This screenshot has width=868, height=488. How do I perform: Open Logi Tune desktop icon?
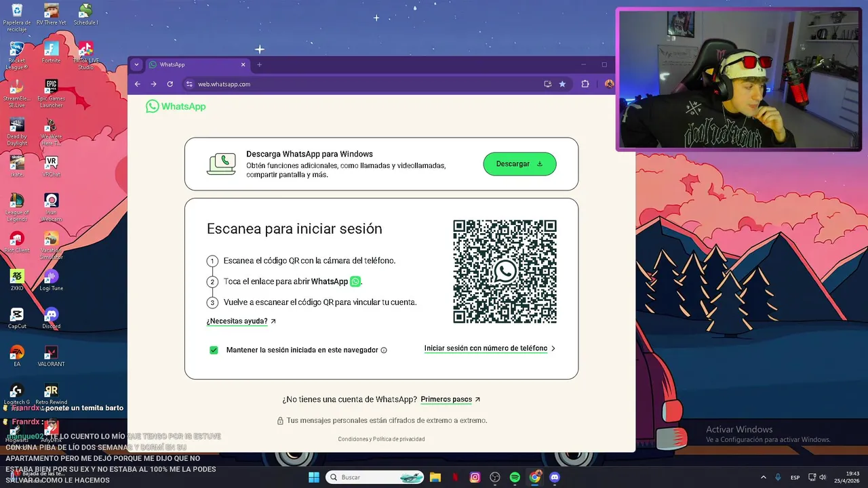(x=51, y=280)
